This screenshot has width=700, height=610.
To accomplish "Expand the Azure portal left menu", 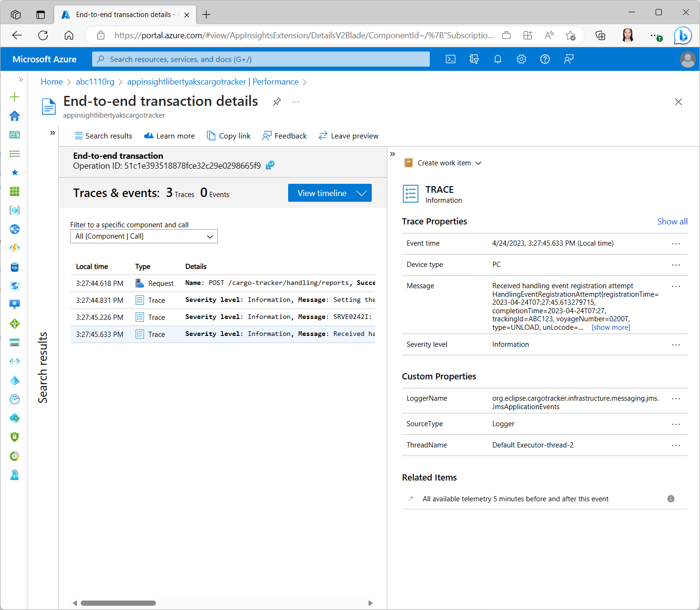I will 20,79.
